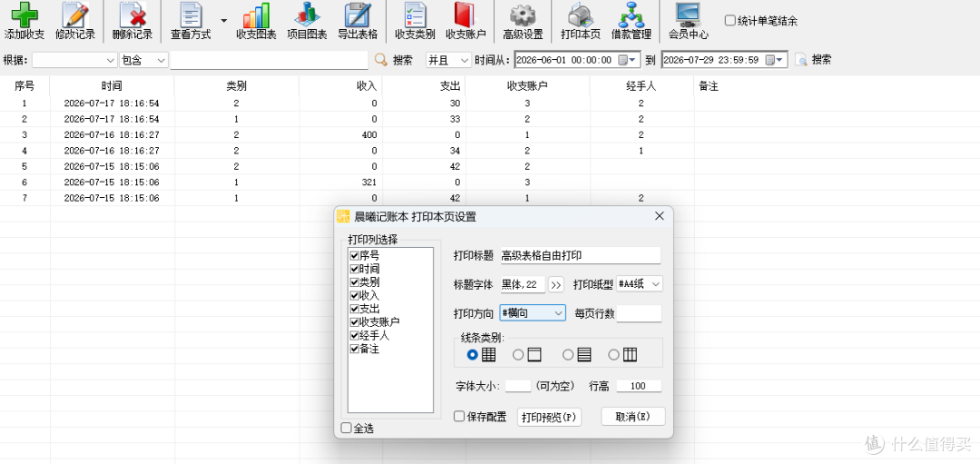Open the 查看方式 view mode icon
Viewport: 980px width, 464px height.
tap(191, 14)
